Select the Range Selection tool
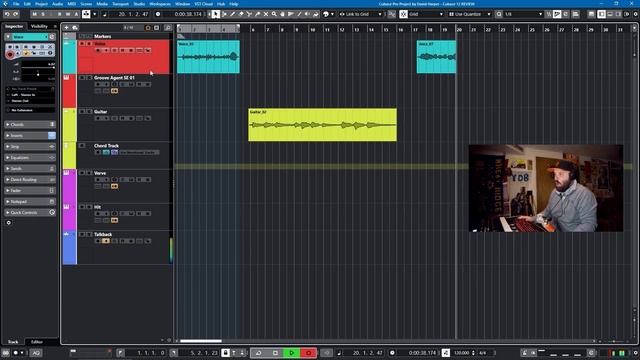Viewport: 640px width, 360px height. click(224, 14)
